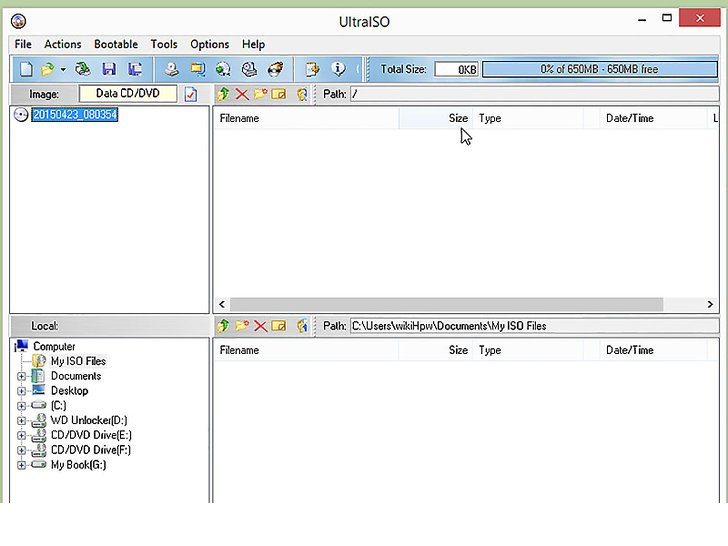Image resolution: width=728 pixels, height=546 pixels.
Task: Expand the Desktop tree node
Action: click(21, 391)
